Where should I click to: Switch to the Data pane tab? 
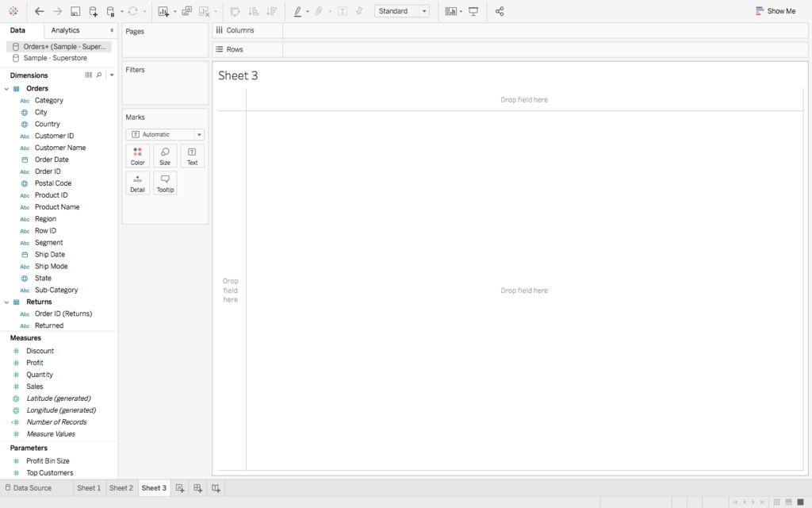pos(17,30)
